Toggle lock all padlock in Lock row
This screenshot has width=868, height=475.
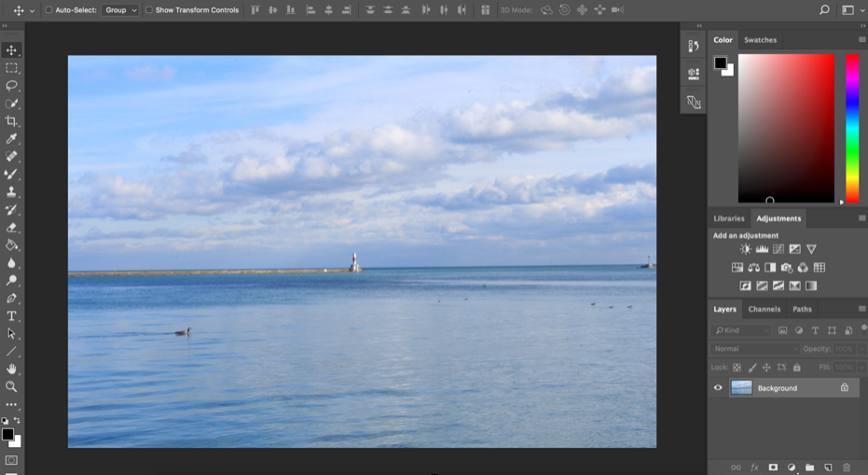click(x=796, y=368)
